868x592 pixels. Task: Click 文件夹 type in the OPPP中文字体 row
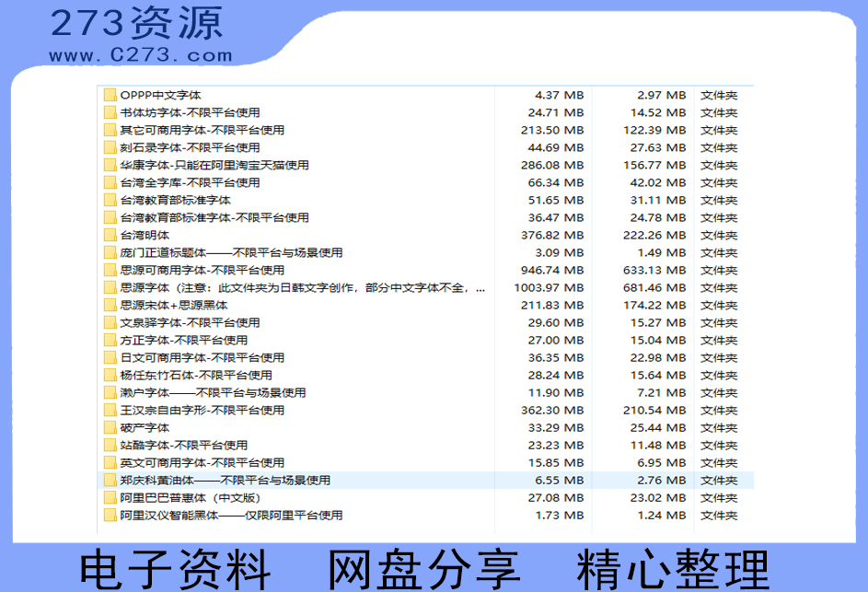[x=719, y=95]
